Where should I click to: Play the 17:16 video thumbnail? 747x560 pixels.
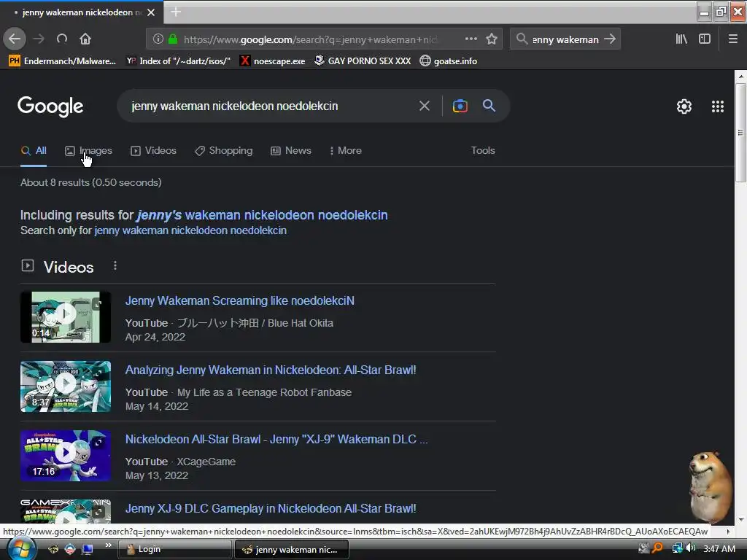coord(66,456)
